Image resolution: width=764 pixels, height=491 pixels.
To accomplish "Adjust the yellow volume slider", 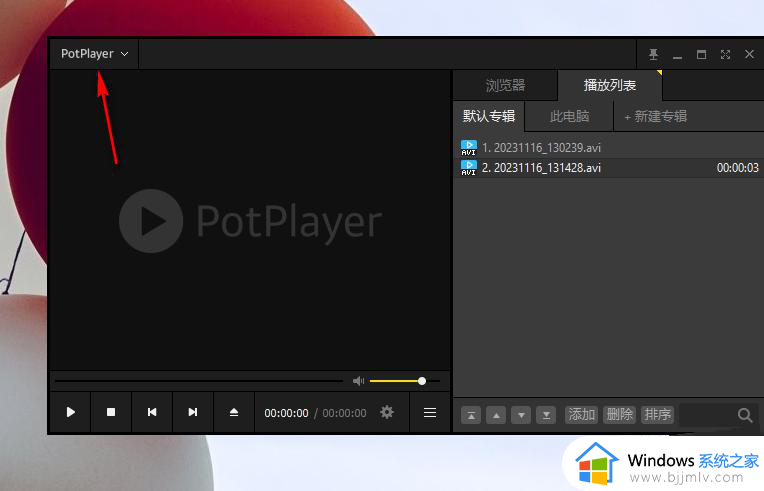I will coord(404,381).
